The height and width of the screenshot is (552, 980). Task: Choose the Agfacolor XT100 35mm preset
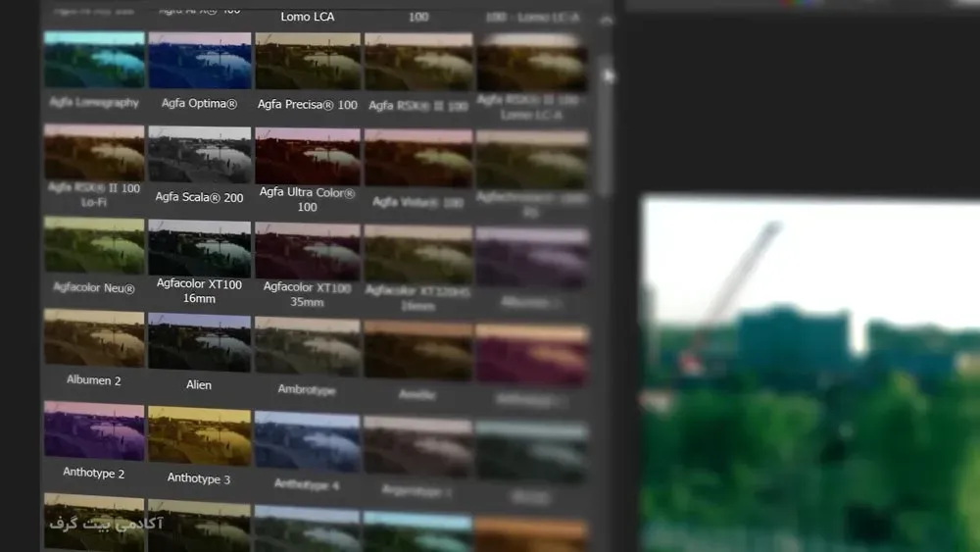pos(308,252)
